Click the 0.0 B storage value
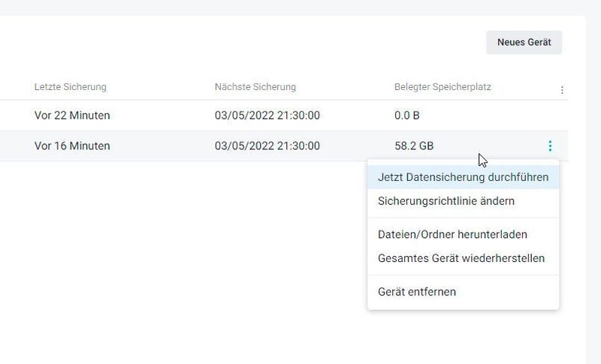Image resolution: width=601 pixels, height=364 pixels. (409, 116)
